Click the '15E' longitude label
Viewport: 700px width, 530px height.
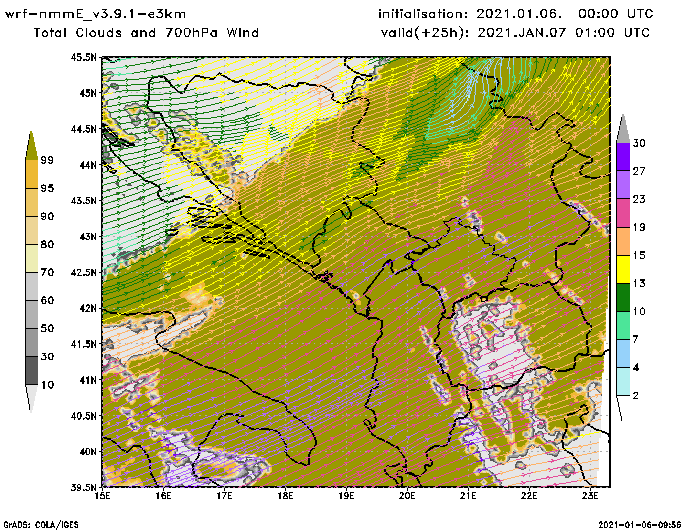[103, 496]
